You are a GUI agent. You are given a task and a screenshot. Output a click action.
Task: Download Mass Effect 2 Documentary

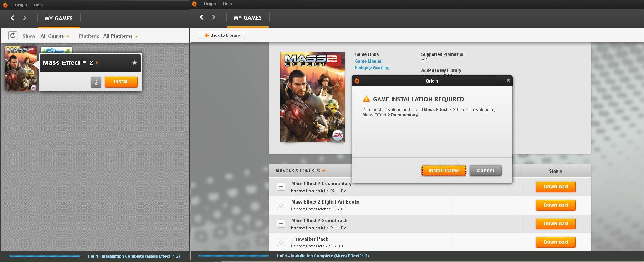pos(556,187)
